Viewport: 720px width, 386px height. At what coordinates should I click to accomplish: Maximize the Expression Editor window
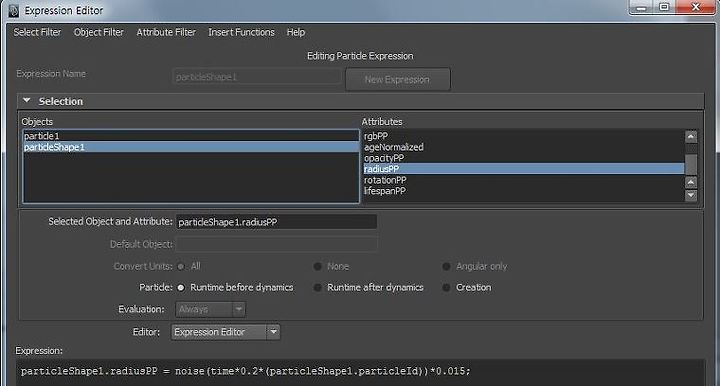[x=664, y=7]
